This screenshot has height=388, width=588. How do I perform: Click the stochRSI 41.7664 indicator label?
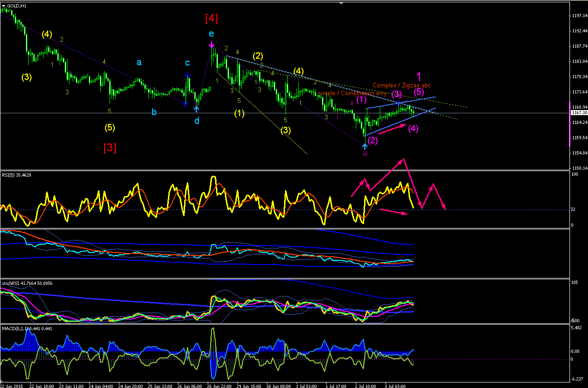coord(27,283)
